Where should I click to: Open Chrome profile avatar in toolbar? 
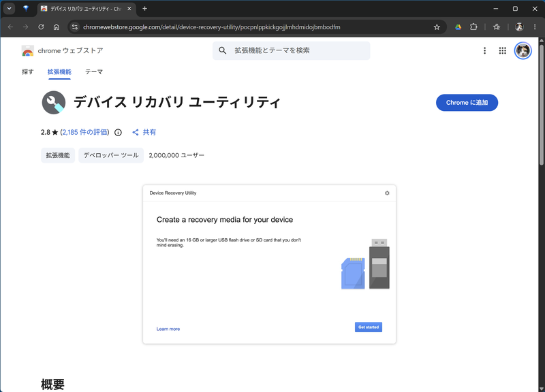point(519,27)
